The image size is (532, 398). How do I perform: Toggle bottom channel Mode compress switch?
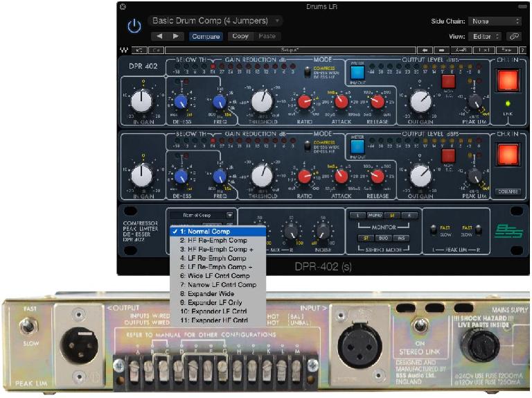[307, 146]
